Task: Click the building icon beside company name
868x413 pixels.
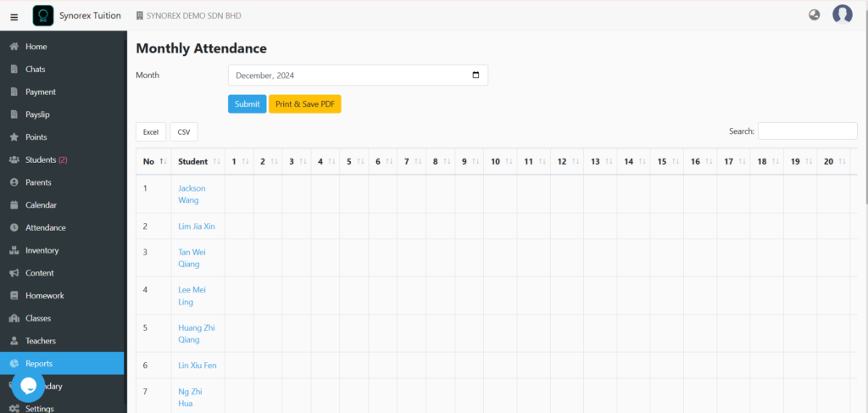Action: (x=140, y=16)
